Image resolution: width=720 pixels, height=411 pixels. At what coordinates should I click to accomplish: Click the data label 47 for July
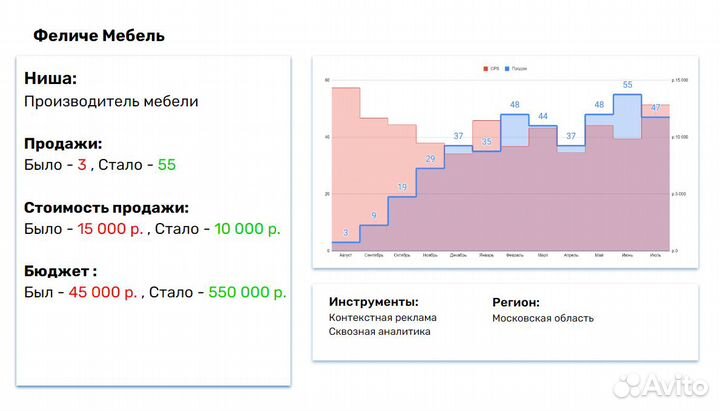tap(656, 107)
